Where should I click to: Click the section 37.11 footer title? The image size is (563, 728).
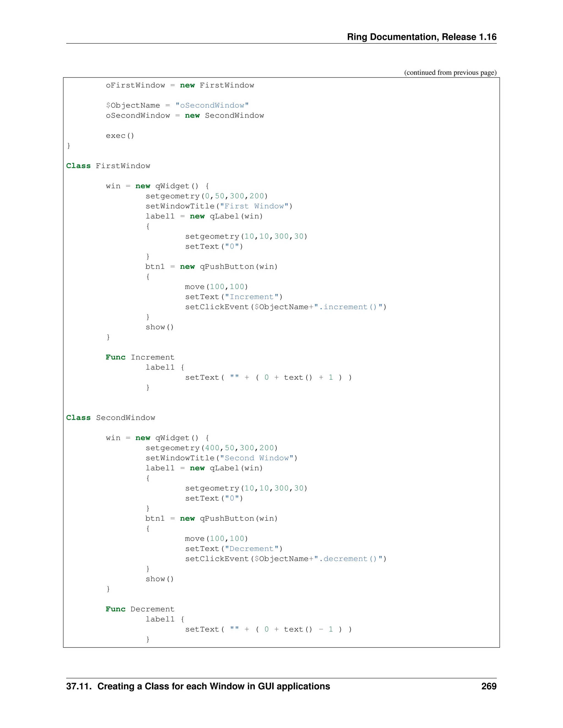click(198, 686)
